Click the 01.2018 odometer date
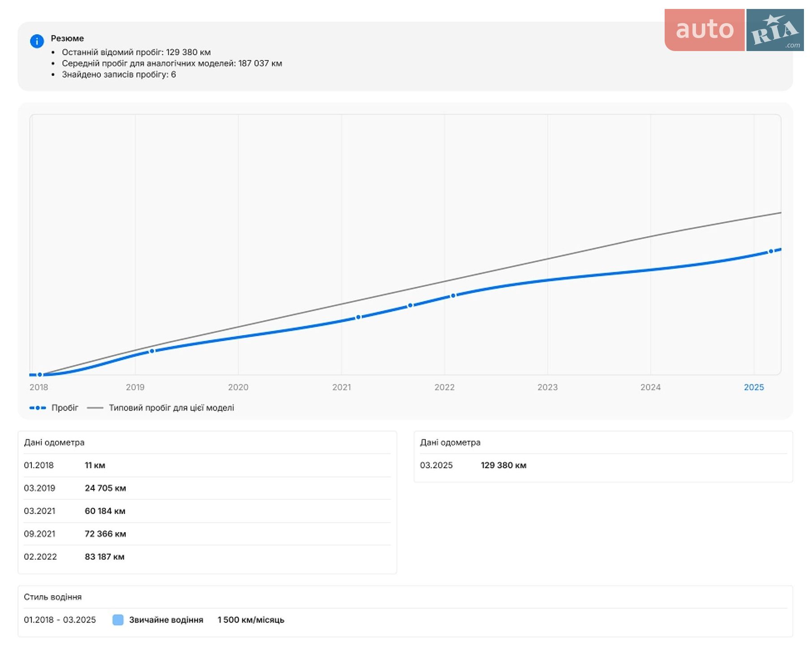Image resolution: width=812 pixels, height=645 pixels. coord(39,465)
